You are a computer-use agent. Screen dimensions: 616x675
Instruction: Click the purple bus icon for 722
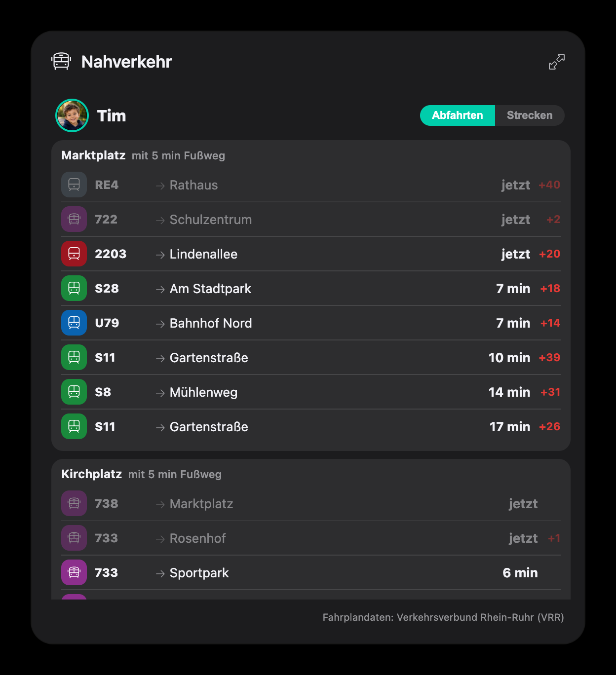pyautogui.click(x=74, y=219)
